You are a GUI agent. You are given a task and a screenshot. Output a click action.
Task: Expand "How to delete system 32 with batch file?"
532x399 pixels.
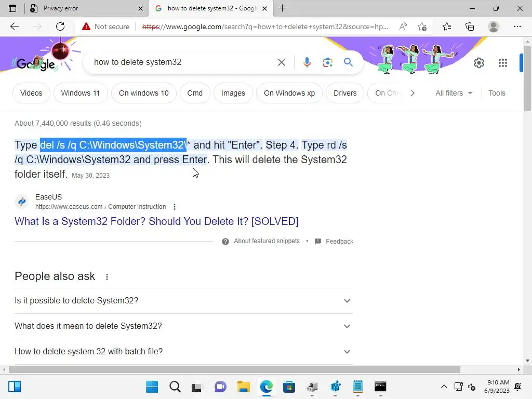pyautogui.click(x=184, y=352)
